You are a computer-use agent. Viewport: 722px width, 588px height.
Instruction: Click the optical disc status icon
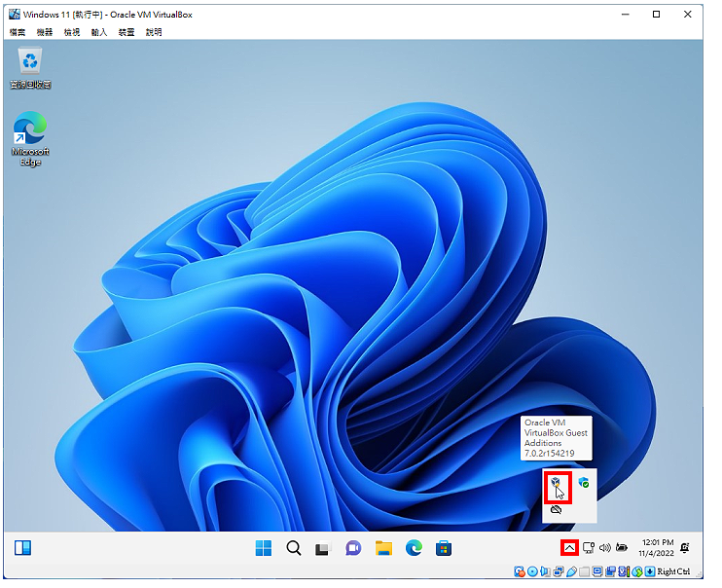point(532,571)
